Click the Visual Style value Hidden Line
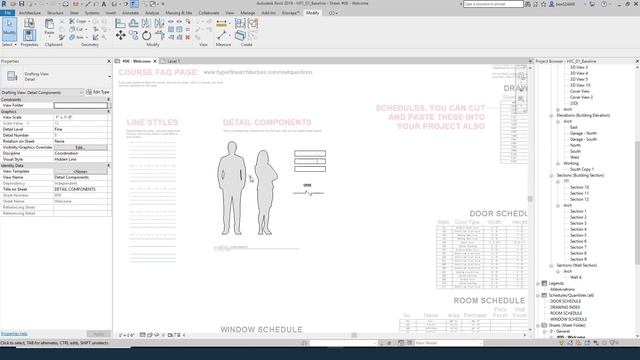 point(81,160)
